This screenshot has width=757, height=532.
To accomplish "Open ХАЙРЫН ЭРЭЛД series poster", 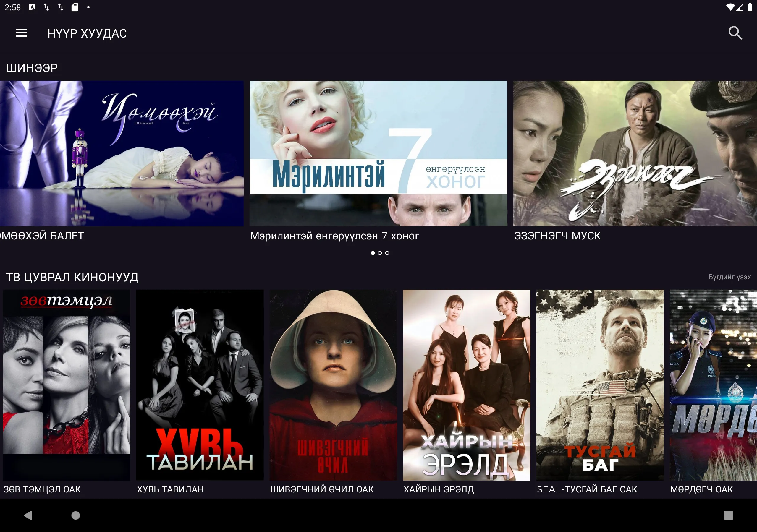I will pyautogui.click(x=467, y=385).
